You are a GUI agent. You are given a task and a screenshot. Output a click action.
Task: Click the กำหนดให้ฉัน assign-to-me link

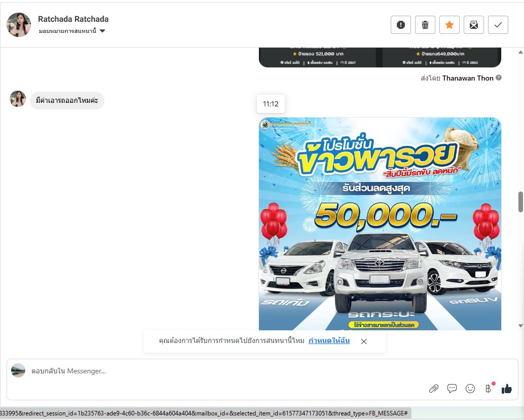[x=329, y=341]
